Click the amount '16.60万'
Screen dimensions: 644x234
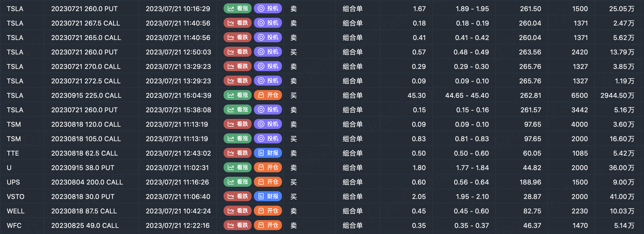(622, 139)
